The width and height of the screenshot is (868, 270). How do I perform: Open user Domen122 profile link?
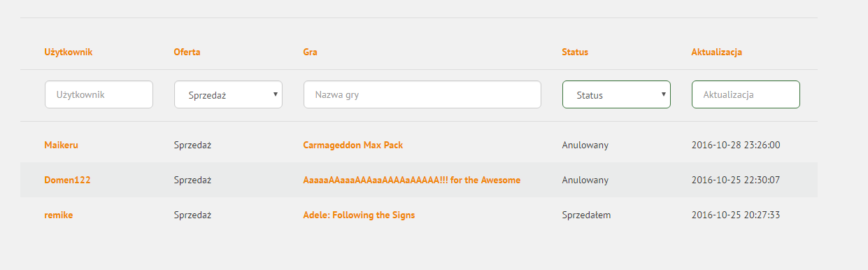[67, 180]
